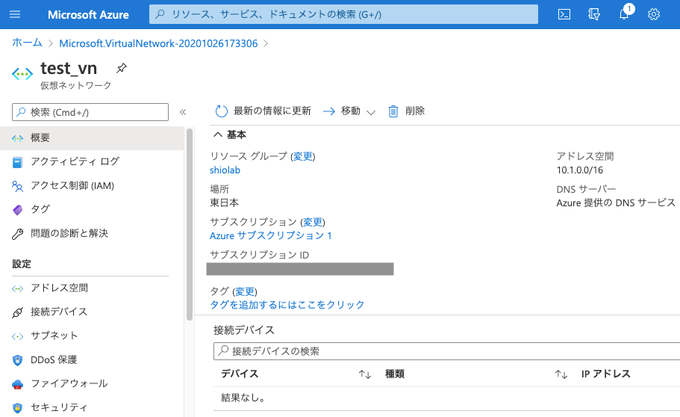Expand the 移動 dropdown chevron

370,112
